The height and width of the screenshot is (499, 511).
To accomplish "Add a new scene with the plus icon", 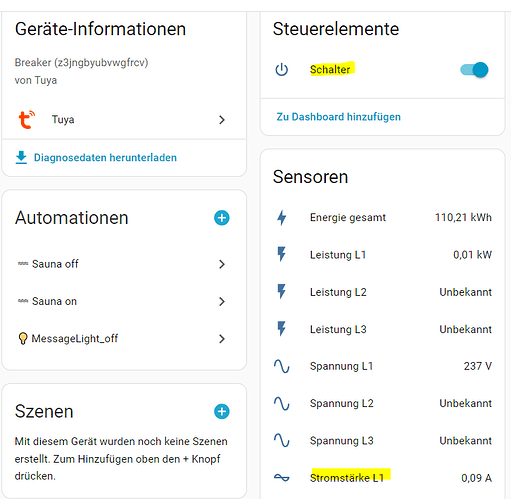I will click(222, 411).
